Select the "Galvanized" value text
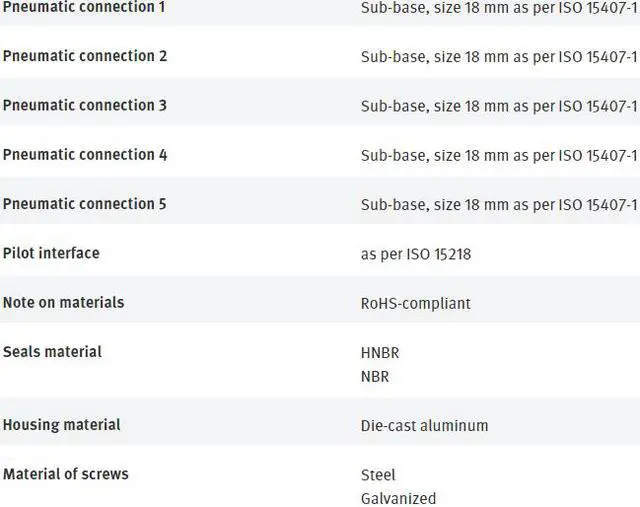This screenshot has width=640, height=507. click(x=398, y=498)
